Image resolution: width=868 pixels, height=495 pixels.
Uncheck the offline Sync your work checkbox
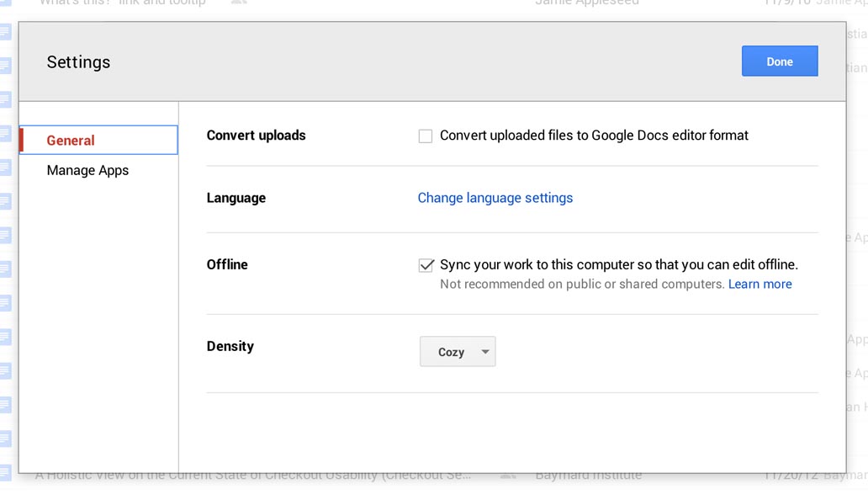(x=426, y=265)
